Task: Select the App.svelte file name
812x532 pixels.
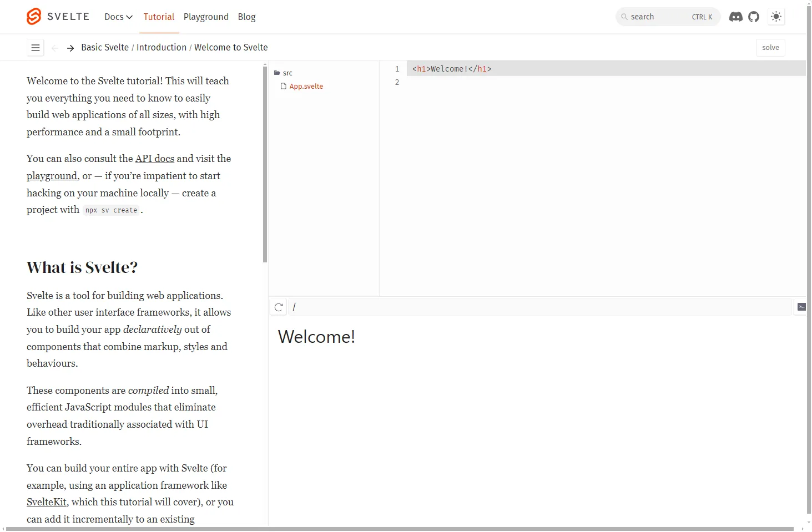Action: coord(306,86)
